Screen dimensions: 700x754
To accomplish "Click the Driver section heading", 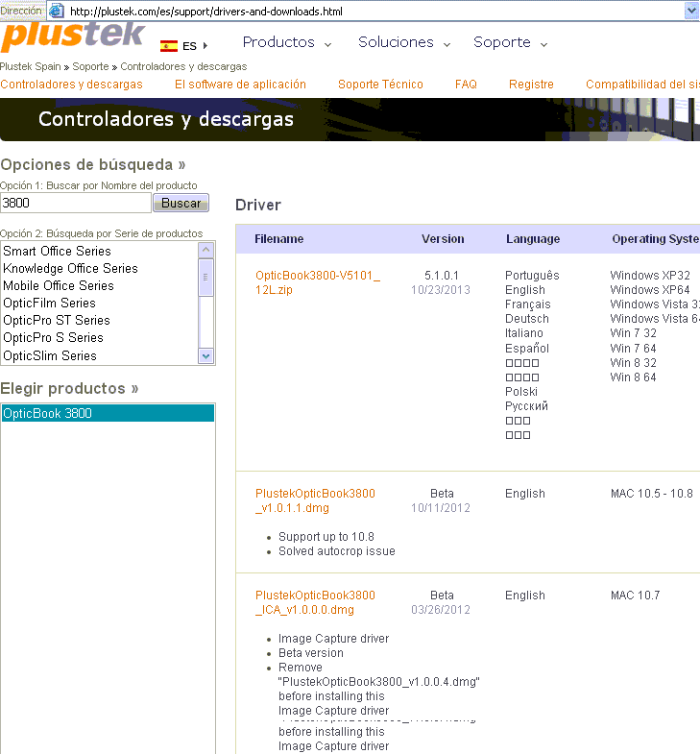I will (258, 205).
